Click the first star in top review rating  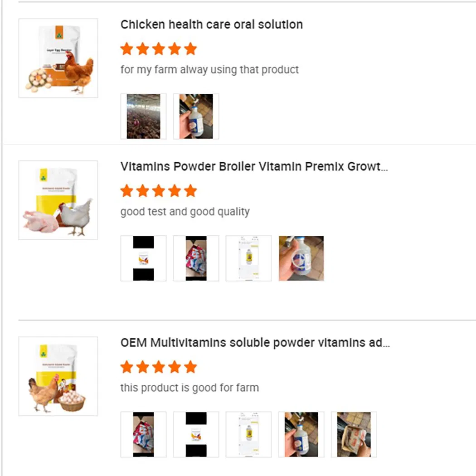pos(127,49)
